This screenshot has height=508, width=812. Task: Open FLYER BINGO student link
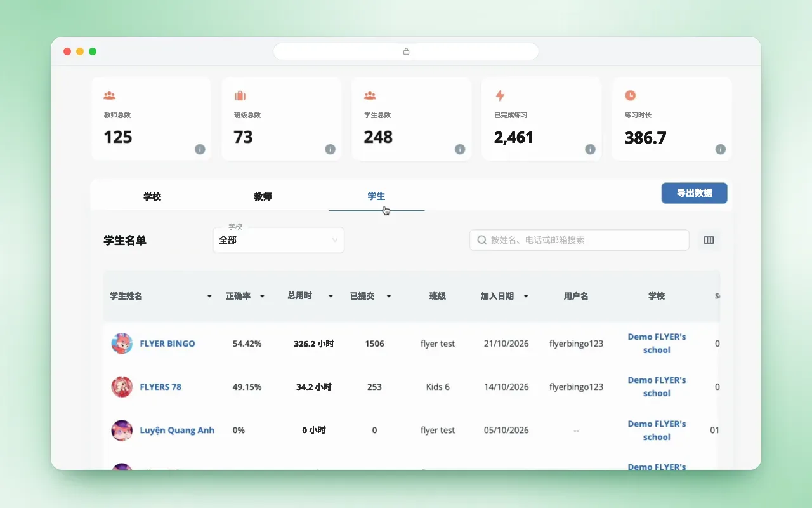pyautogui.click(x=167, y=344)
